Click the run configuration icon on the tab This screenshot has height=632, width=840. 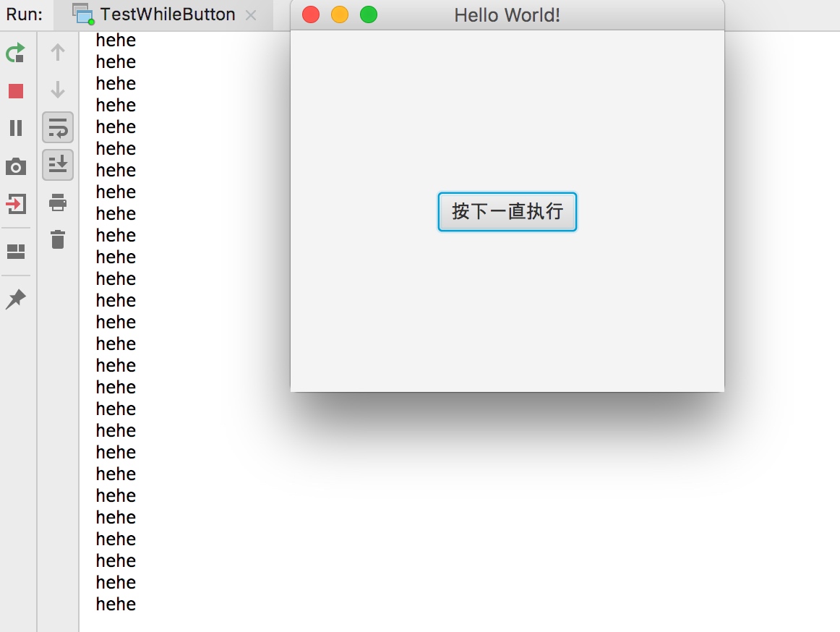pos(82,14)
